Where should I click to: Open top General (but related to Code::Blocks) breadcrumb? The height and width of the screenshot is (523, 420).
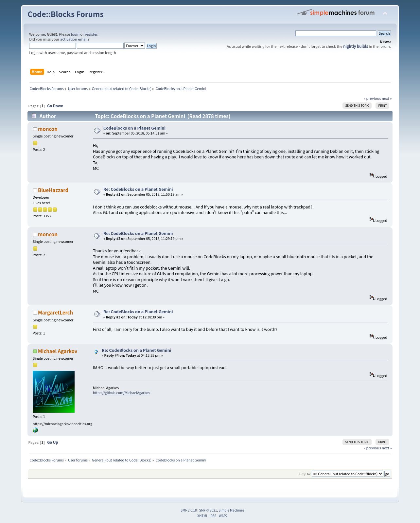pyautogui.click(x=122, y=89)
